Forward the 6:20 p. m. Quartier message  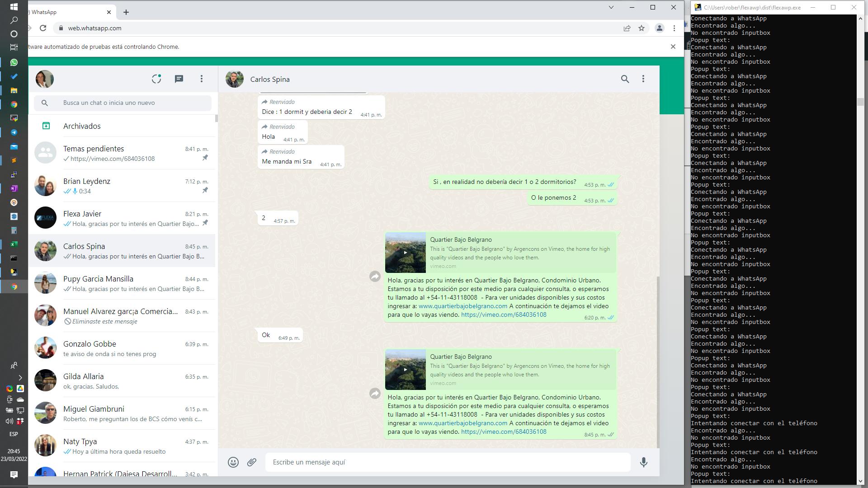pyautogui.click(x=375, y=277)
